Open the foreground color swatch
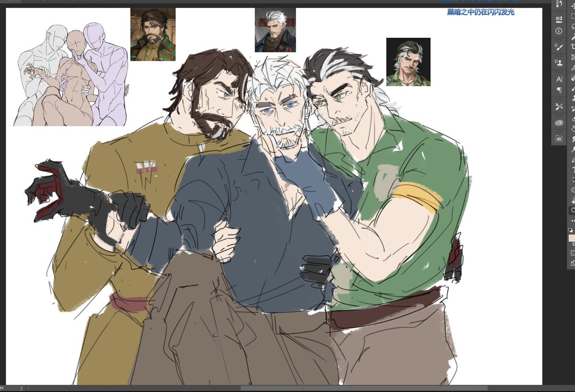This screenshot has width=575, height=392. point(572,238)
